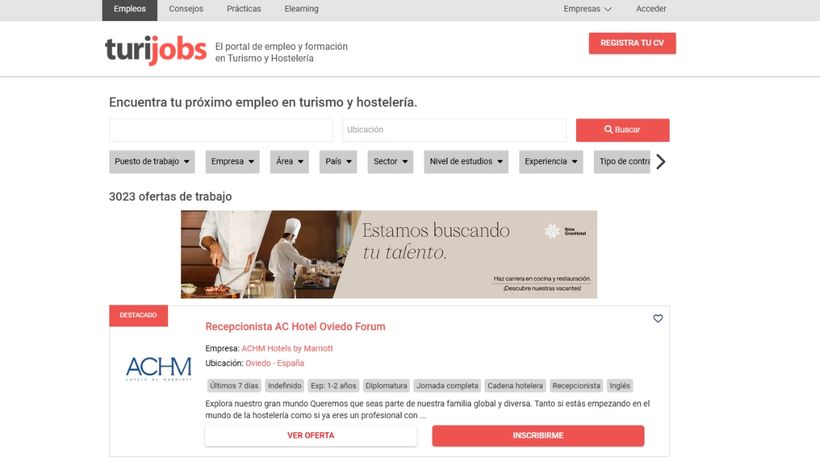Go to the Prácticas tab
This screenshot has height=461, width=820.
coord(244,9)
